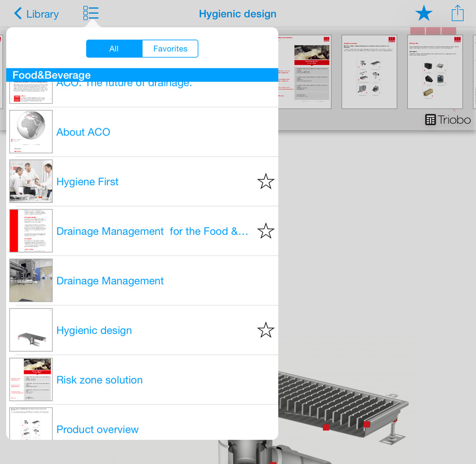Tap the blue favorite star in toolbar
The height and width of the screenshot is (464, 476).
click(x=423, y=13)
